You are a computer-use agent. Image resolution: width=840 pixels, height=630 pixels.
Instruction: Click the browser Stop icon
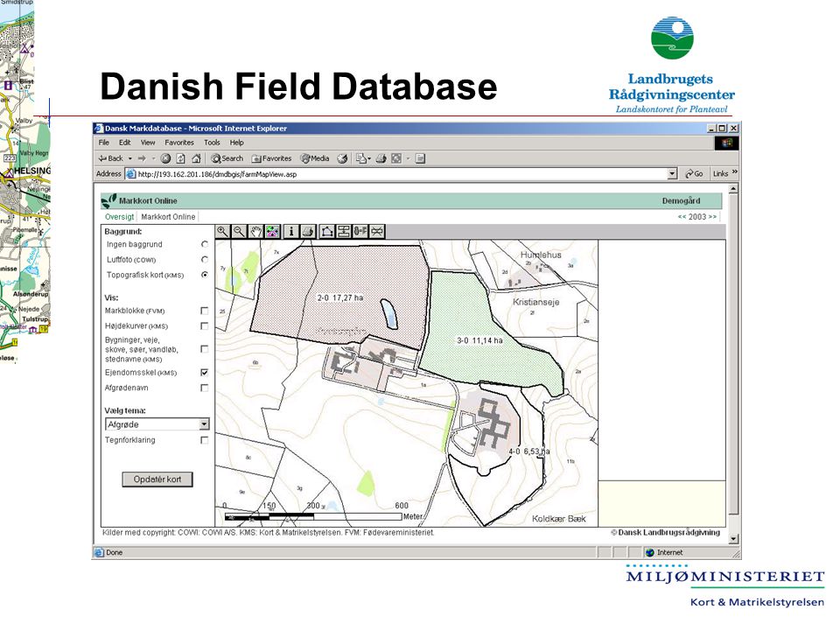click(x=165, y=158)
